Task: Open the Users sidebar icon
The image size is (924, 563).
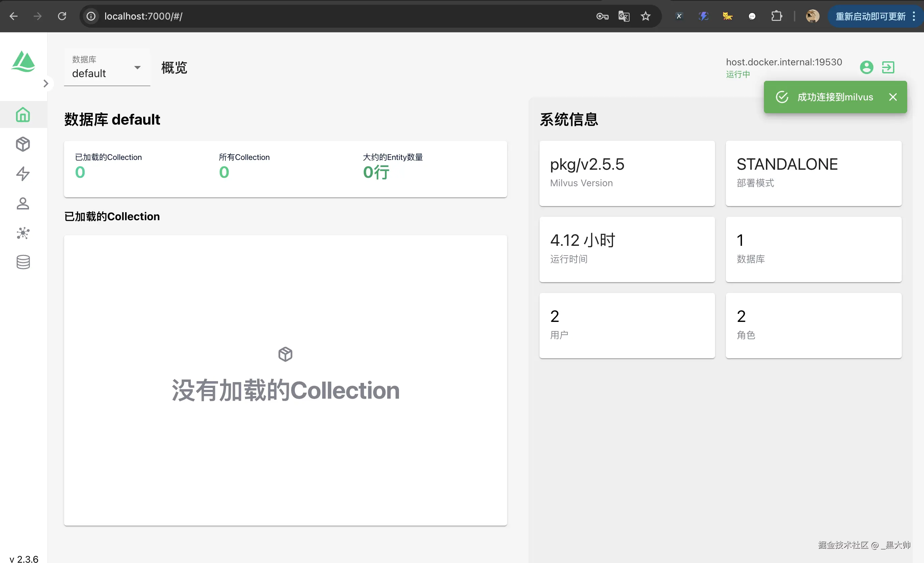Action: pos(23,203)
